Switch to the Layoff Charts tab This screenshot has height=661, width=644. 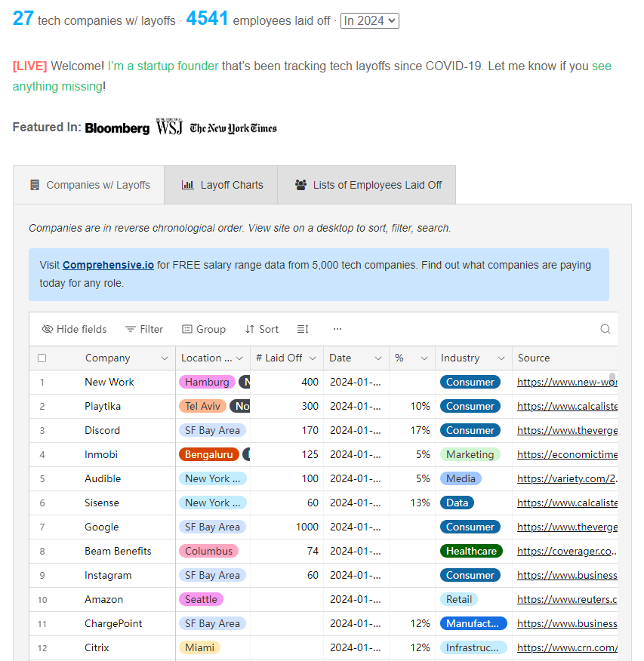point(222,185)
